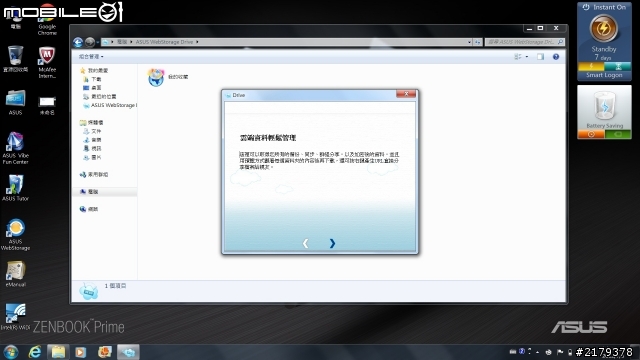Screen dimensions: 640x360
Task: Launch Internet Explorer from taskbar
Action: [x=35, y=352]
